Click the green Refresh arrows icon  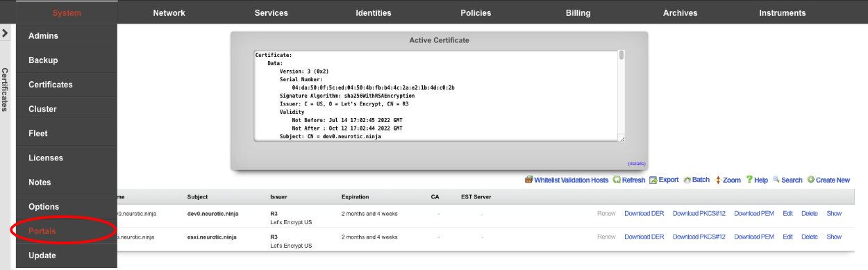[616, 180]
